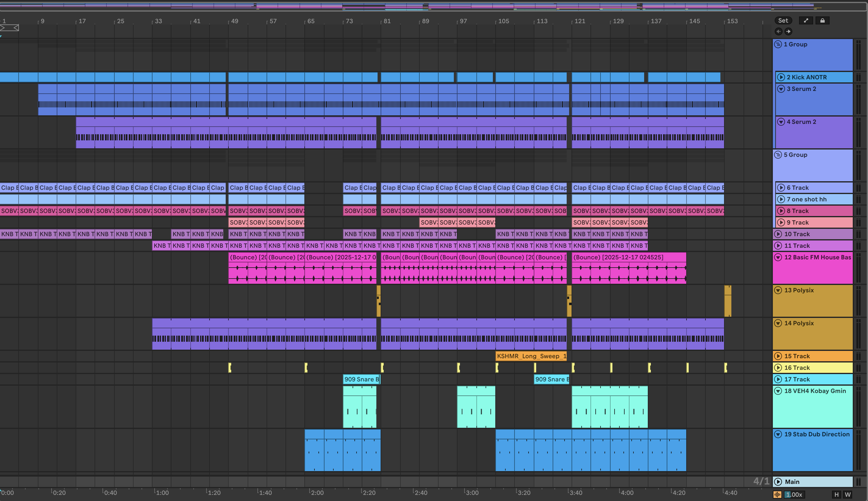Unfold the 11 Track lane

[778, 246]
